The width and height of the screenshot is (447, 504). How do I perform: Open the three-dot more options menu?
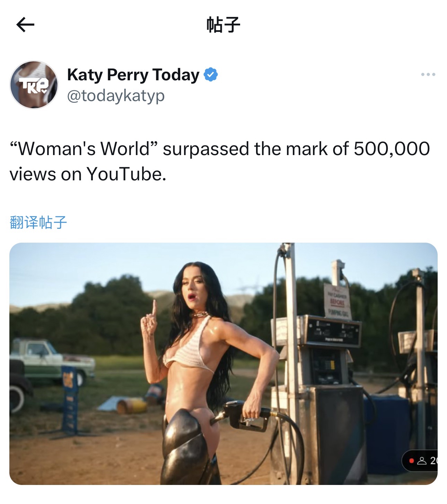click(x=428, y=74)
